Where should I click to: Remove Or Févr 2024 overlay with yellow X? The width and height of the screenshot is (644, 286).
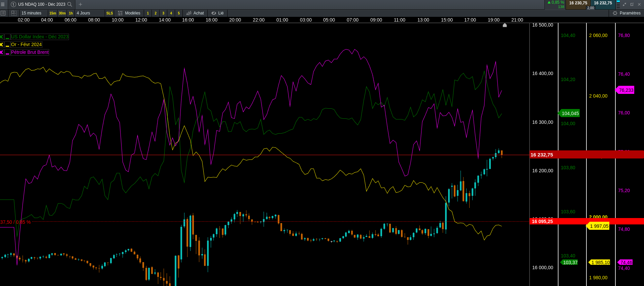(2, 44)
